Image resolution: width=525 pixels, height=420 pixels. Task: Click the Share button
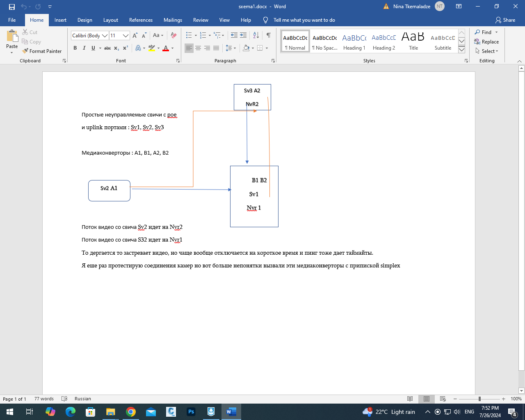505,20
